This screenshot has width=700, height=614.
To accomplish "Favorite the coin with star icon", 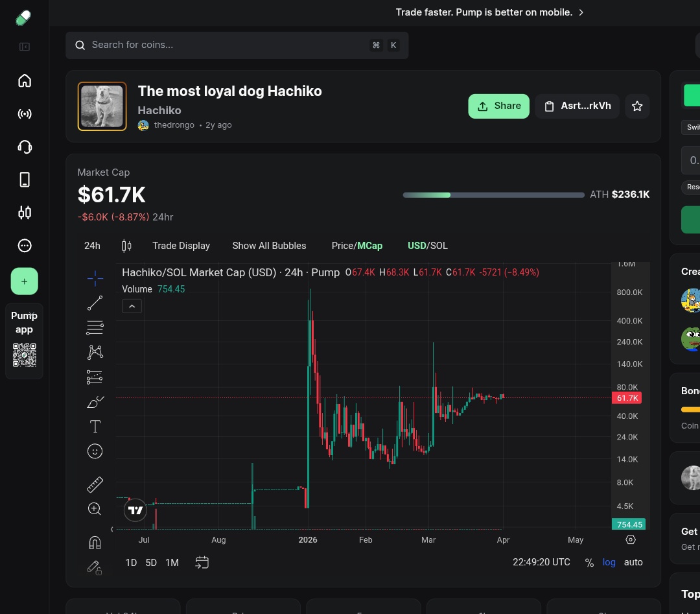I will click(637, 106).
